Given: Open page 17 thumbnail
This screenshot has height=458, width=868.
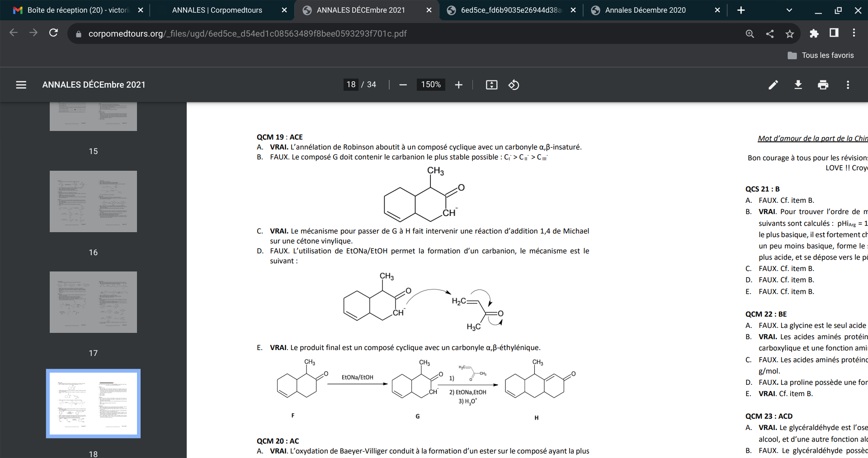Looking at the screenshot, I should (x=93, y=302).
